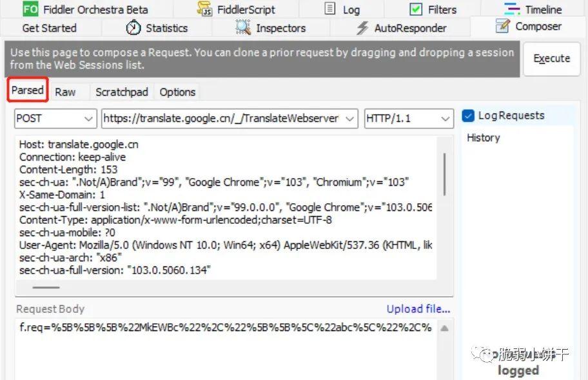Click the Filters checkmark icon
Image resolution: width=588 pixels, height=380 pixels.
click(x=415, y=9)
